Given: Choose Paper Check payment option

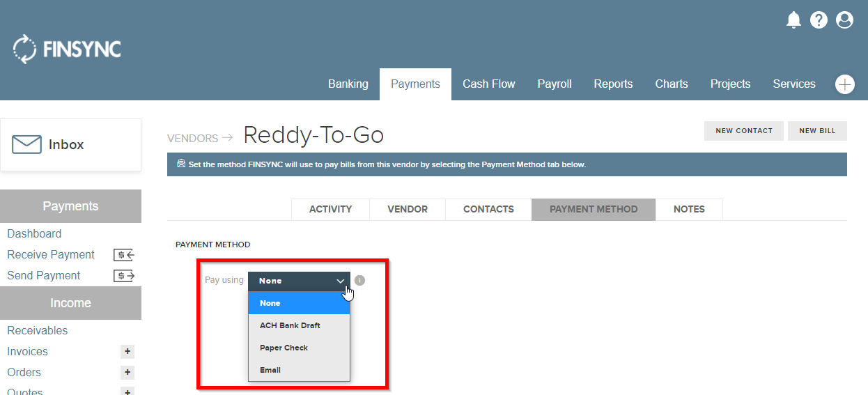Looking at the screenshot, I should click(299, 348).
